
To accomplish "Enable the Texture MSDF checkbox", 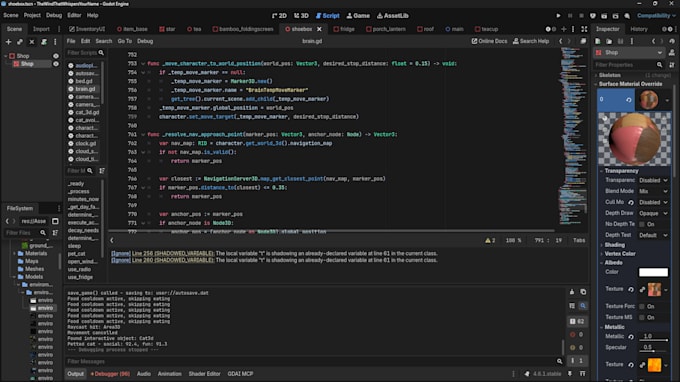I will pos(642,317).
